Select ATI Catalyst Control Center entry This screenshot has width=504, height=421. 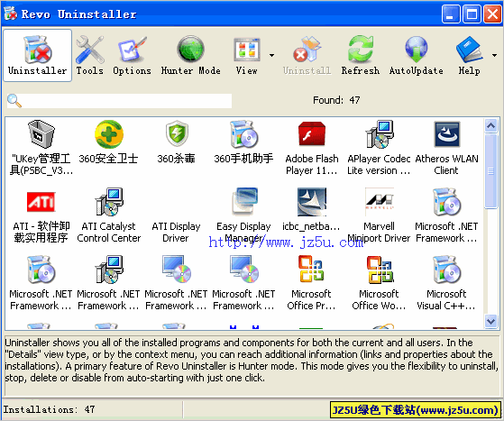coord(108,215)
